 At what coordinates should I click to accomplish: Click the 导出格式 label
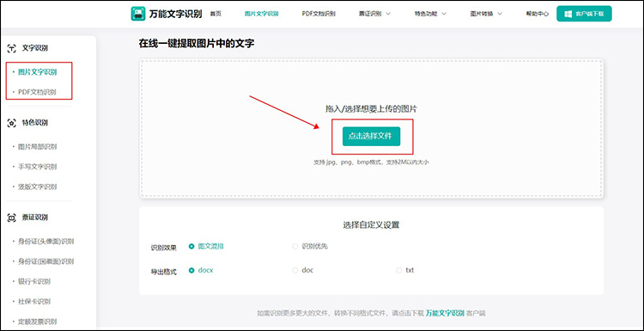pyautogui.click(x=163, y=272)
